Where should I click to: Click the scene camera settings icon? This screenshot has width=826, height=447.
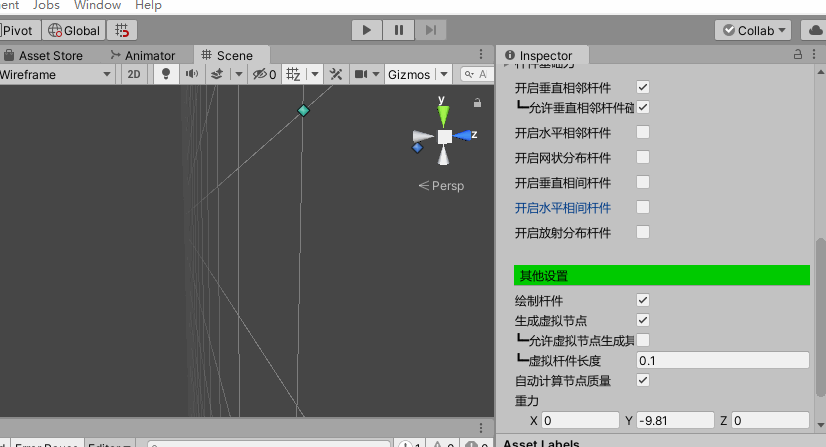coord(361,74)
